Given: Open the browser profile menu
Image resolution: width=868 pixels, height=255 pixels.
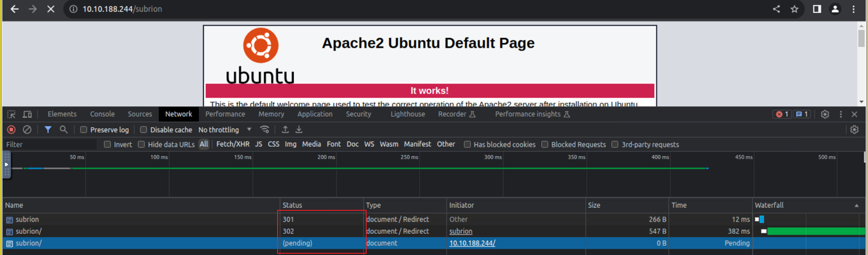Looking at the screenshot, I should tap(835, 9).
